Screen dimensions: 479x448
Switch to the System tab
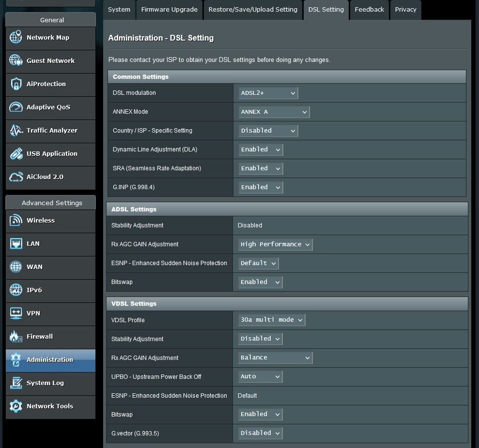click(x=119, y=10)
